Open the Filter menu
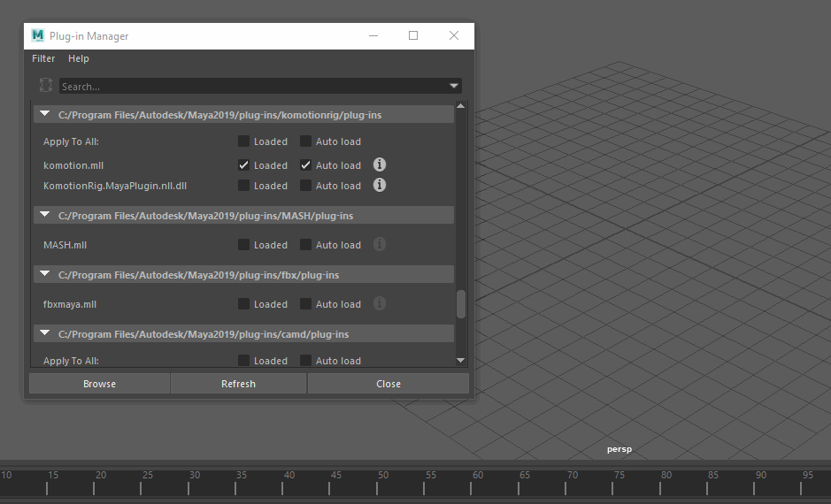This screenshot has width=831, height=504. pos(43,58)
